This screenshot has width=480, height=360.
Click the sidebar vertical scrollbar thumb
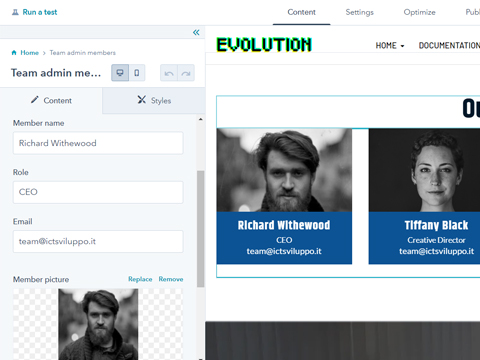click(200, 229)
